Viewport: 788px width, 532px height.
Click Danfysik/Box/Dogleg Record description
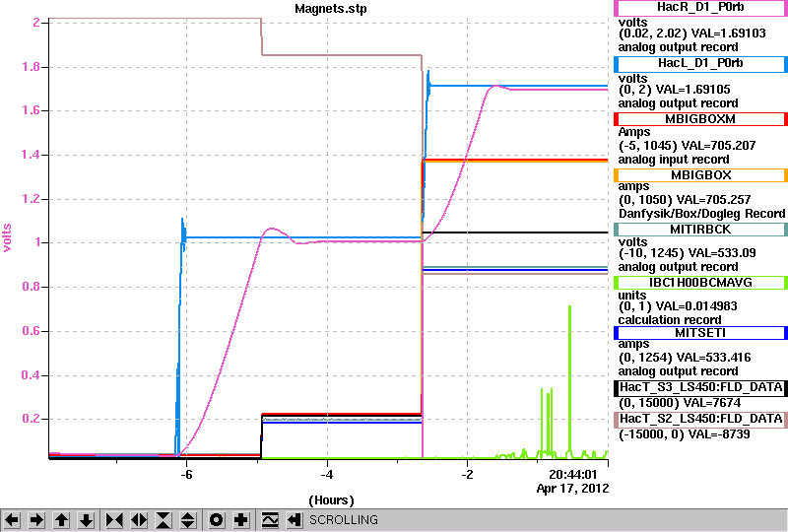coord(701,214)
